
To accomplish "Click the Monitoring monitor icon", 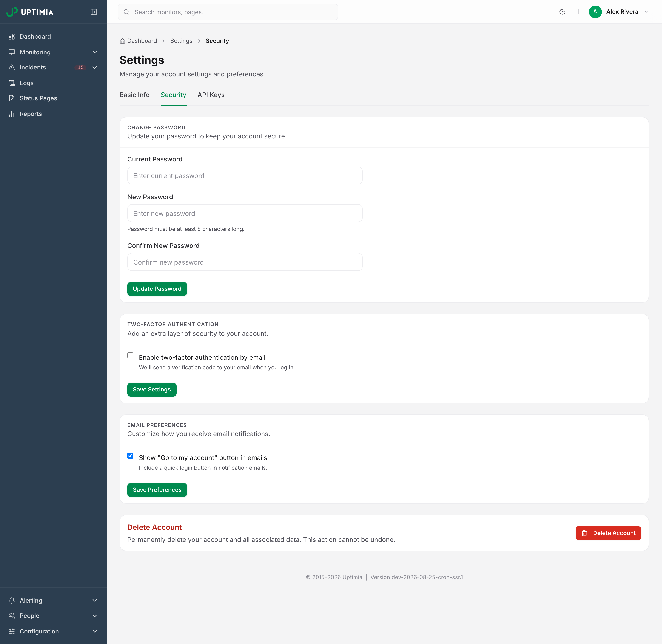I will tap(12, 52).
